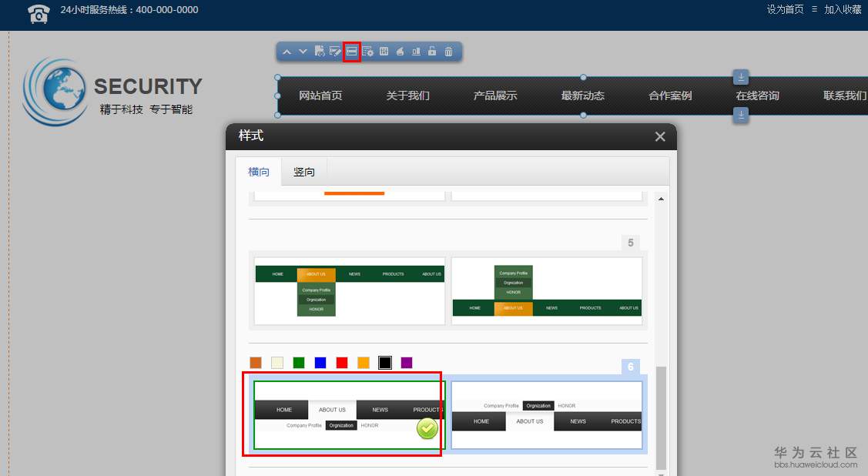
Task: Pick the brown-orange color swatch
Action: pyautogui.click(x=255, y=363)
